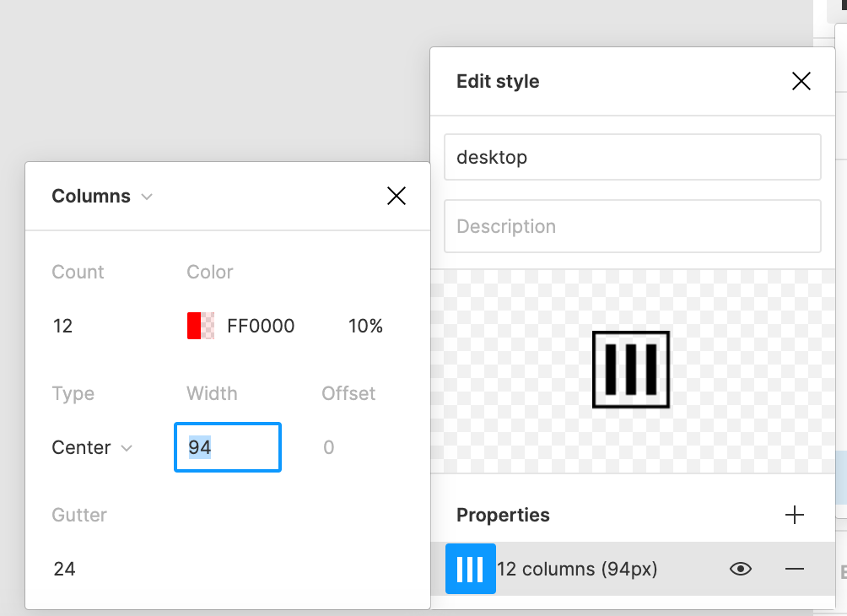
Task: Click the Width field showing 94
Action: click(227, 448)
